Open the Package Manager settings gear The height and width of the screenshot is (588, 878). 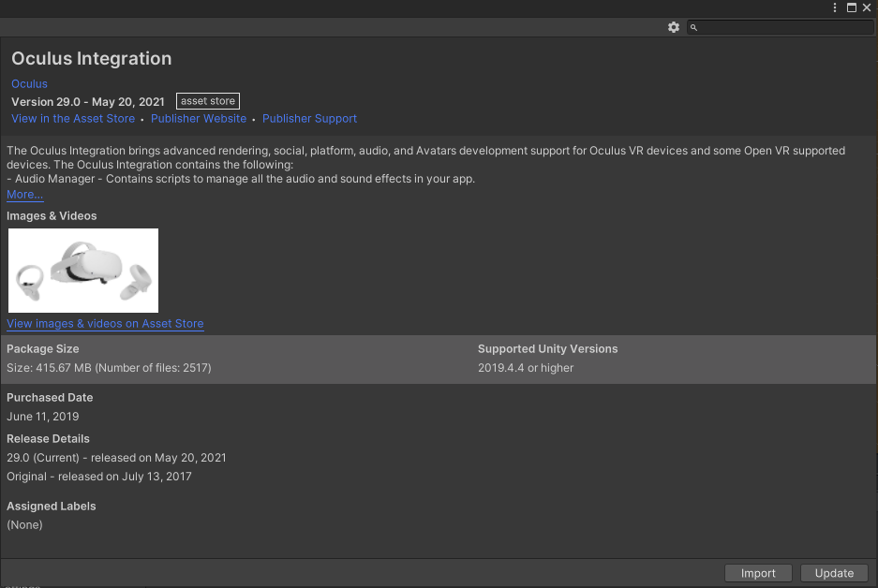coord(673,27)
